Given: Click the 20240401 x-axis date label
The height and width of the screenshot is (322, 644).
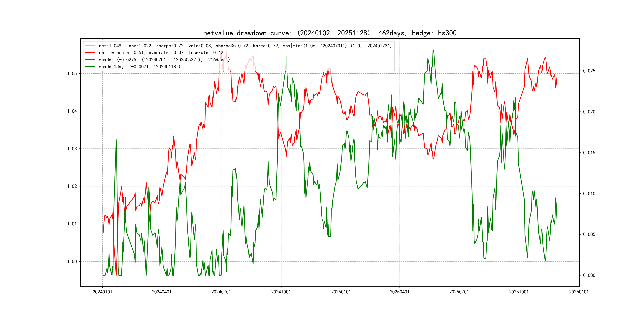Looking at the screenshot, I should click(x=162, y=292).
